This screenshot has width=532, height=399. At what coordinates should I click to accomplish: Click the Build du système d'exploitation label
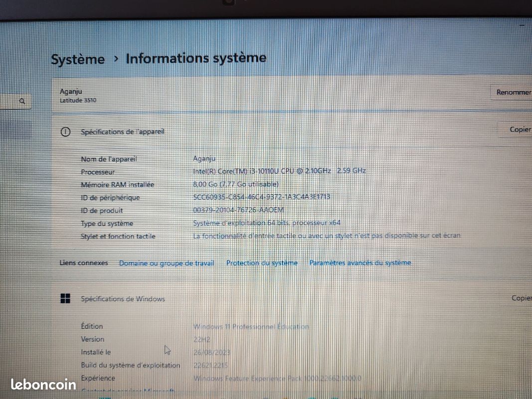pos(130,365)
